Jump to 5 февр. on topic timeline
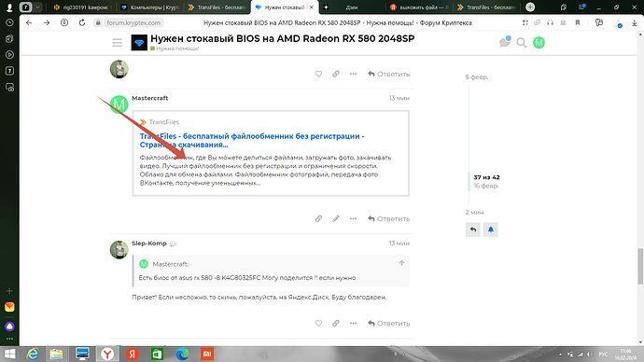 [x=477, y=77]
